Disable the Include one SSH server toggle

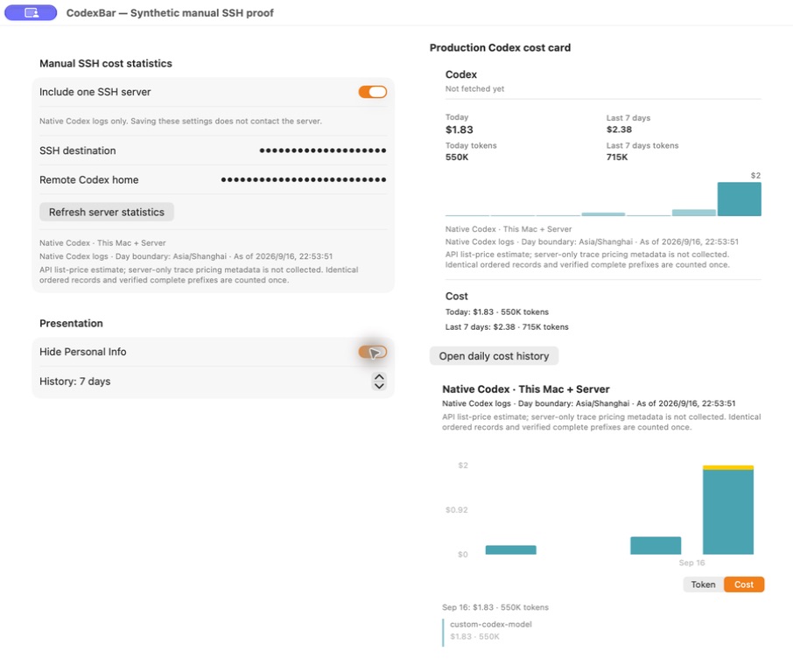[x=373, y=92]
